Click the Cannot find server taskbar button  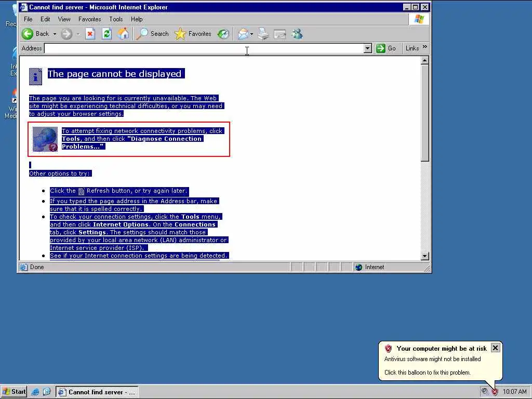(x=97, y=392)
